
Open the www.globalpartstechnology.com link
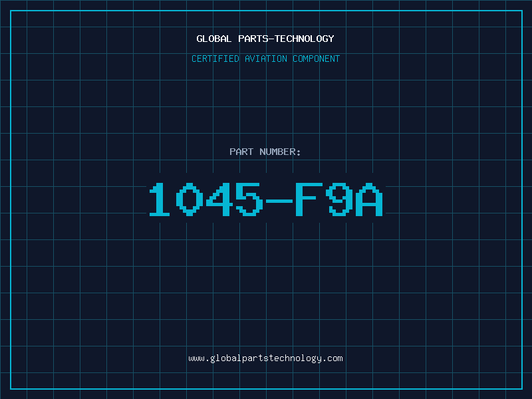point(265,358)
